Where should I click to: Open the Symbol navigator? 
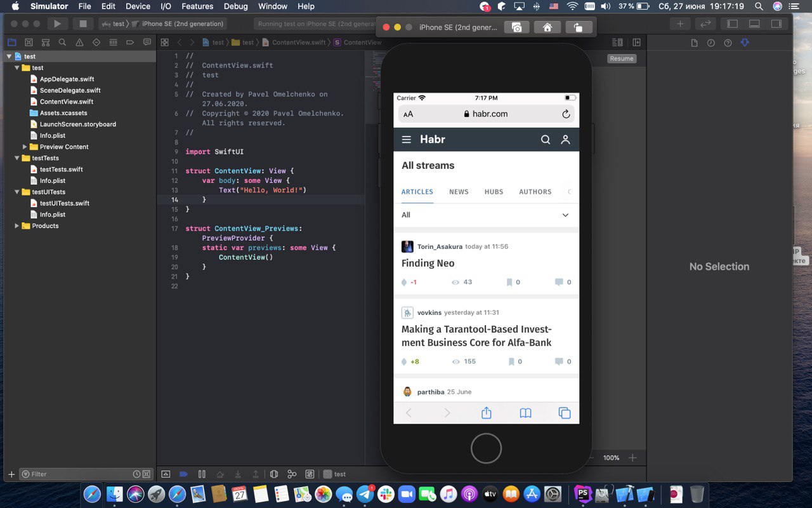(x=45, y=43)
